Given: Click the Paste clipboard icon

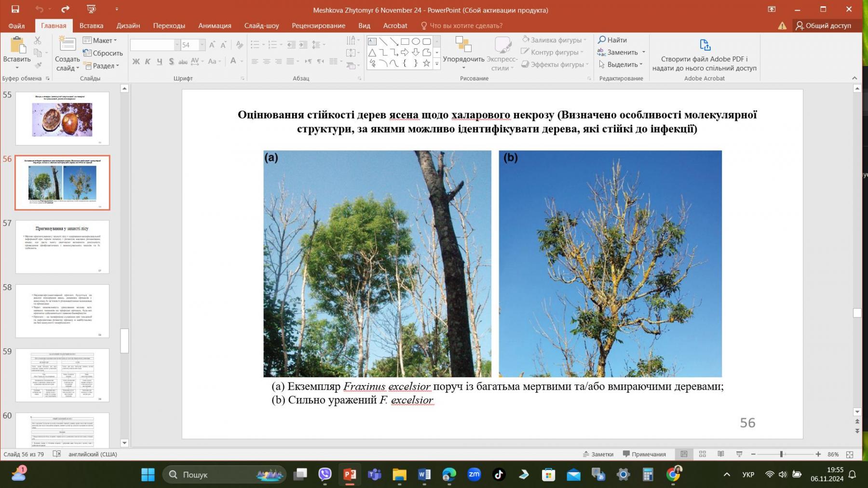Looking at the screenshot, I should pyautogui.click(x=17, y=46).
